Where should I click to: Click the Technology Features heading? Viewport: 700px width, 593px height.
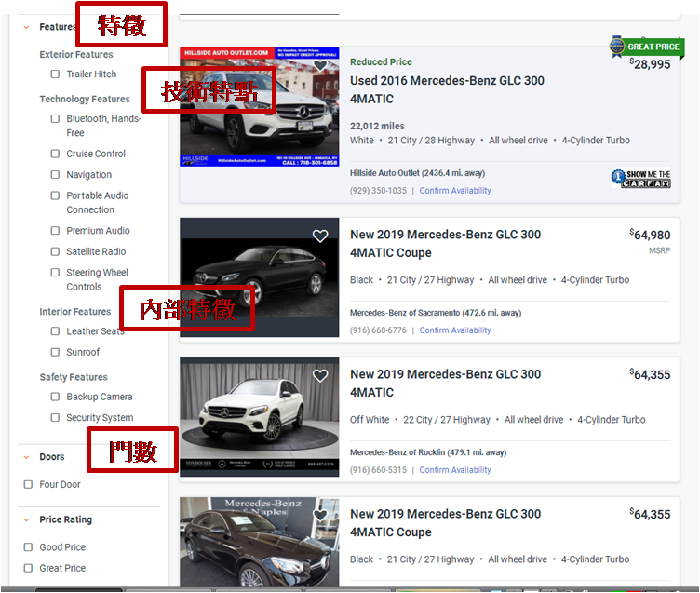[85, 99]
